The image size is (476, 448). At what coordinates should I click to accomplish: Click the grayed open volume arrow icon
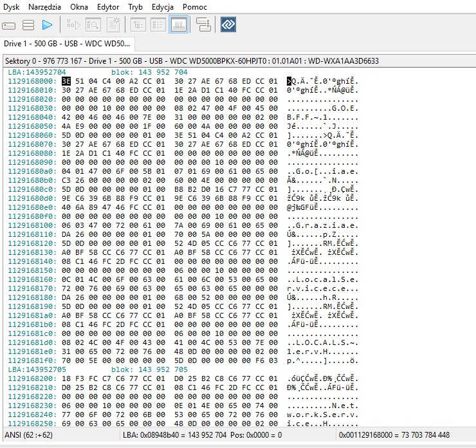tap(73, 24)
